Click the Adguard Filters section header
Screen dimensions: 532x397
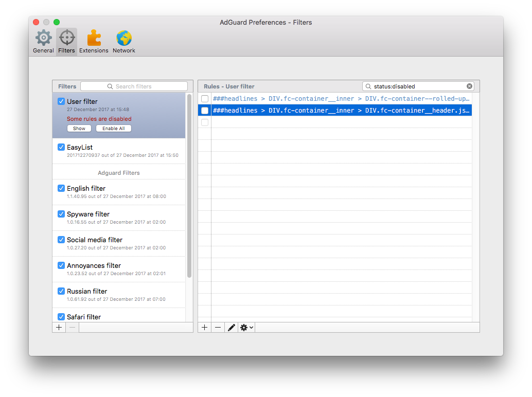tap(119, 173)
